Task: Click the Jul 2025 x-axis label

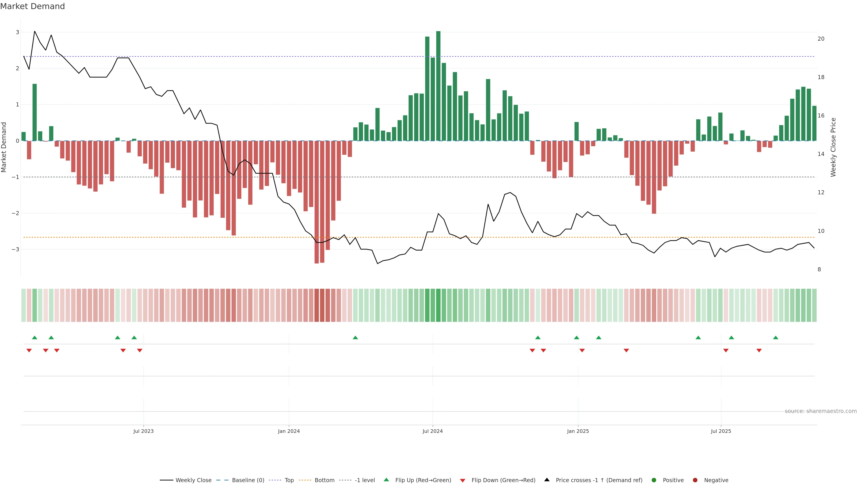Action: coord(721,432)
